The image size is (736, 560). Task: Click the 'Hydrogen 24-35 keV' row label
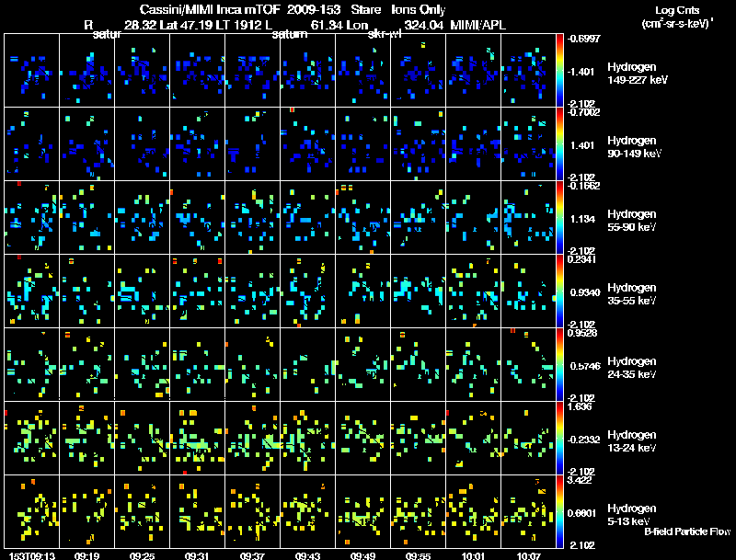coord(632,368)
